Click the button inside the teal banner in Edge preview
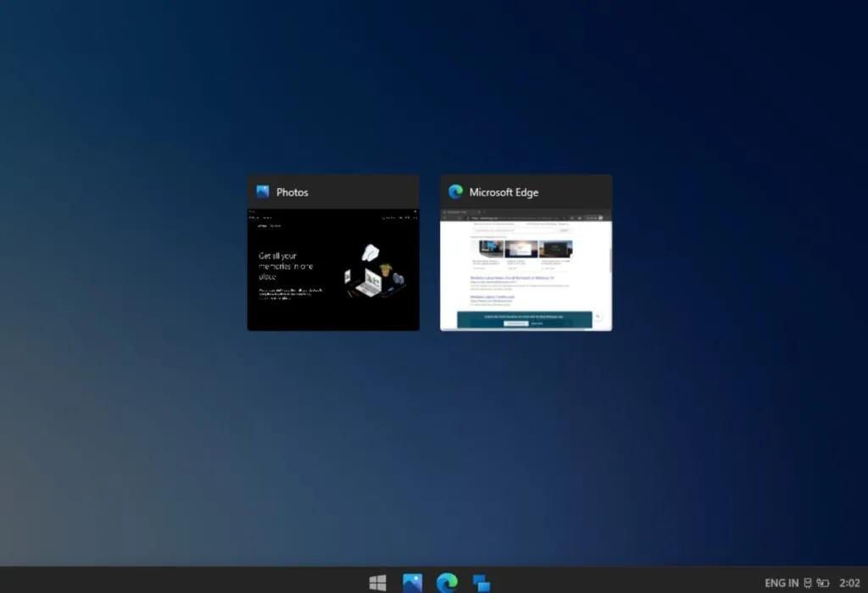The height and width of the screenshot is (593, 868). pyautogui.click(x=515, y=324)
